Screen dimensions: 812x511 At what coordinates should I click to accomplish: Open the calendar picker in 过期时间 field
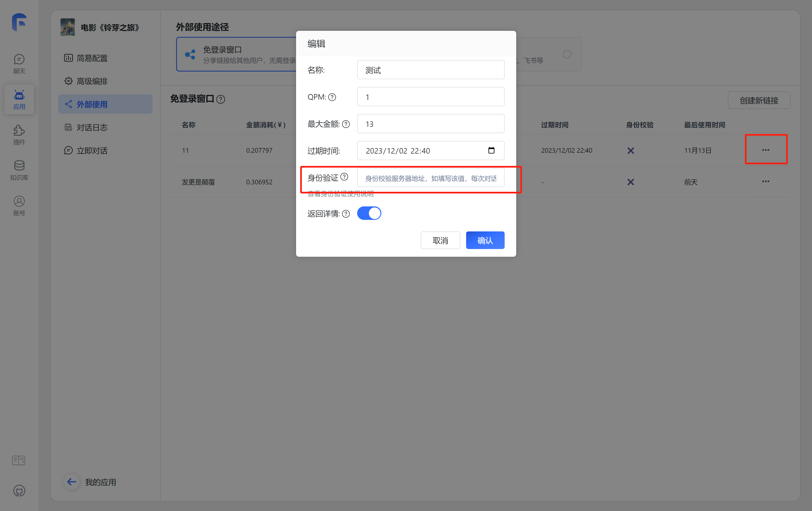point(491,151)
